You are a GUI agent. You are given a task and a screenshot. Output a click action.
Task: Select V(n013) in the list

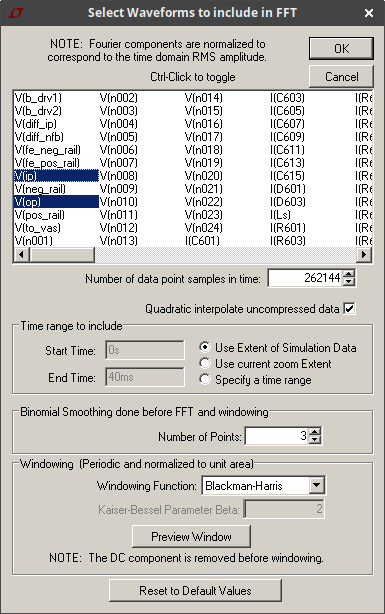(119, 240)
